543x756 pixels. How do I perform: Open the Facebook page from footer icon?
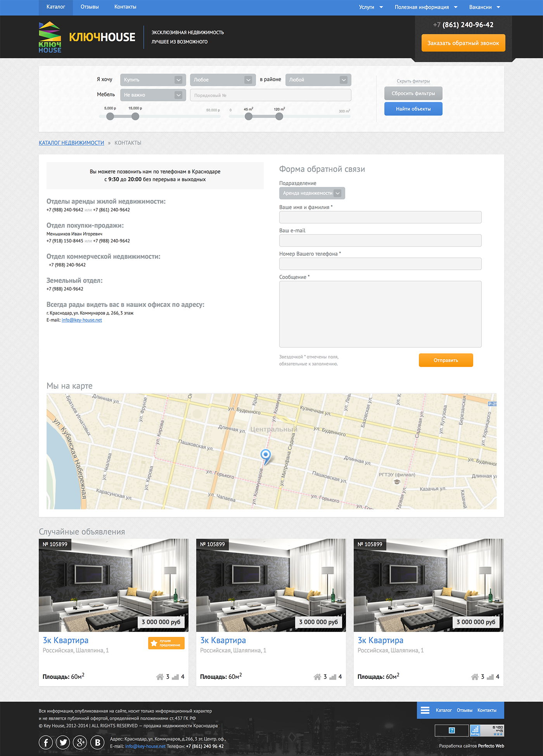(x=46, y=742)
